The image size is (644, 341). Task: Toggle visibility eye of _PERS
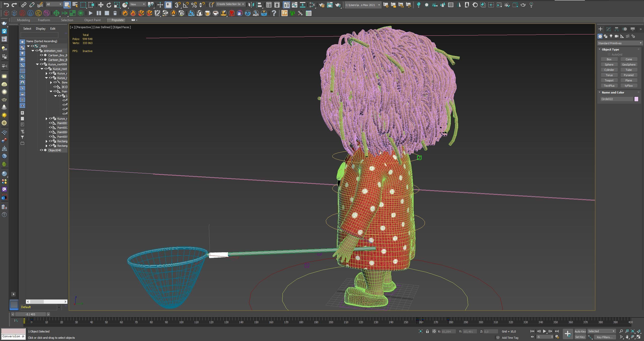[x=32, y=46]
